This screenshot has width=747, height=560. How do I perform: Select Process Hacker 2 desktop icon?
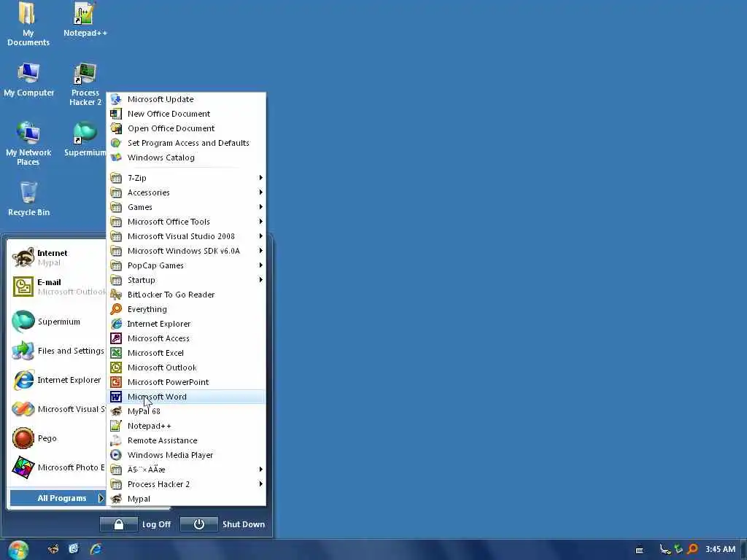[85, 85]
